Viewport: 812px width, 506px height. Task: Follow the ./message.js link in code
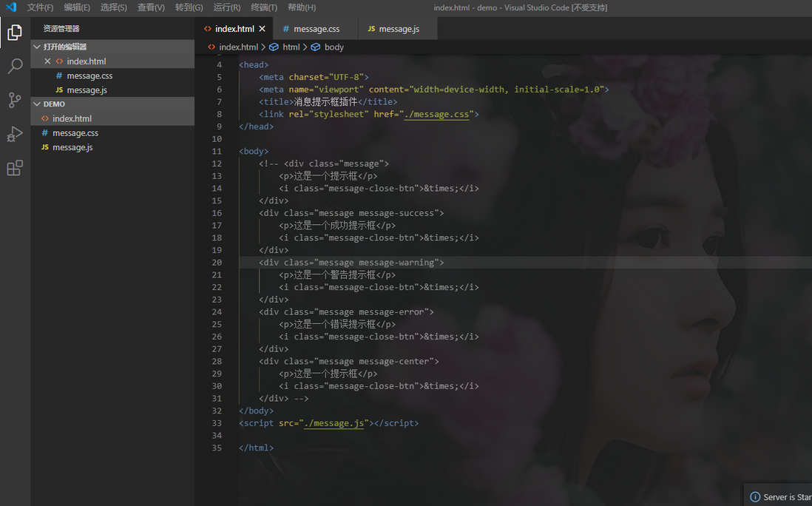coord(334,423)
